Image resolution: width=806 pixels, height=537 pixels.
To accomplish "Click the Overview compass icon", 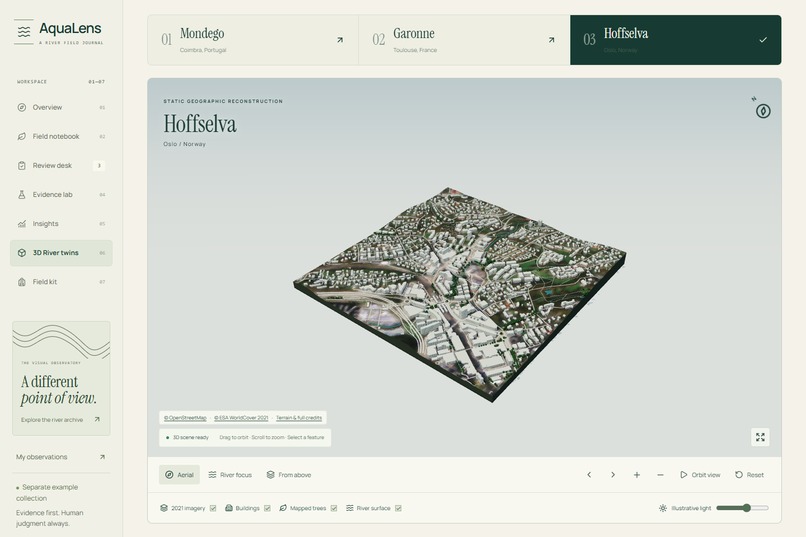I will (22, 107).
